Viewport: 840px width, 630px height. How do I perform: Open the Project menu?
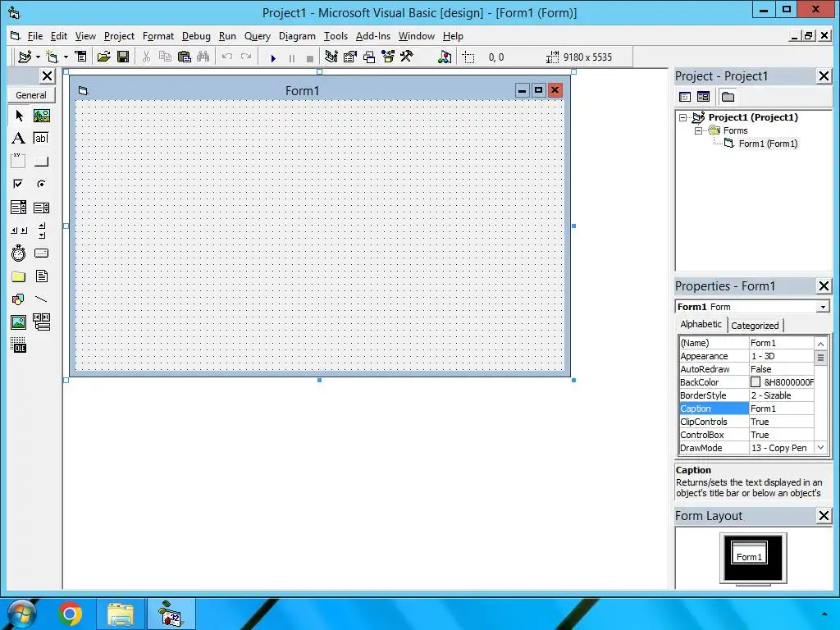119,36
